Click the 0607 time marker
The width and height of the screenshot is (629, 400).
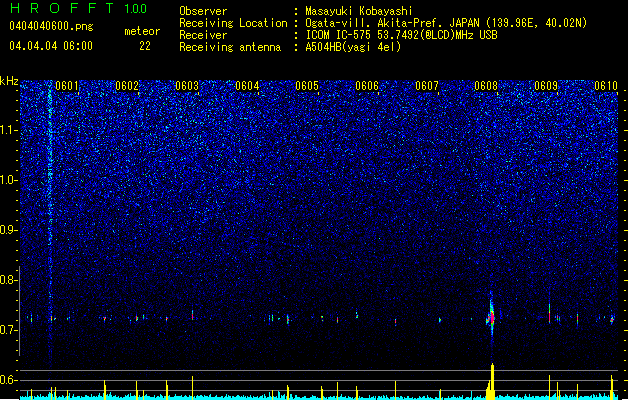coord(426,86)
